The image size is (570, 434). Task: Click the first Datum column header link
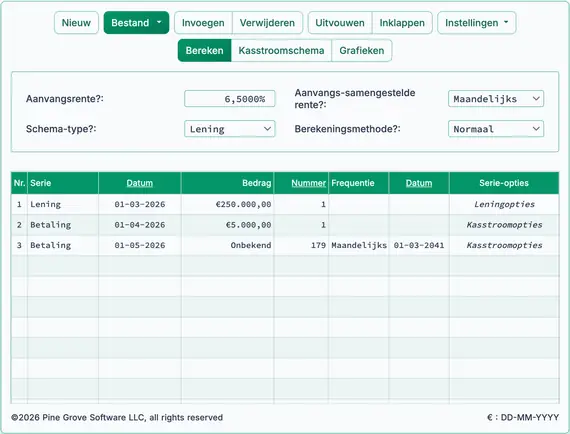tap(140, 183)
